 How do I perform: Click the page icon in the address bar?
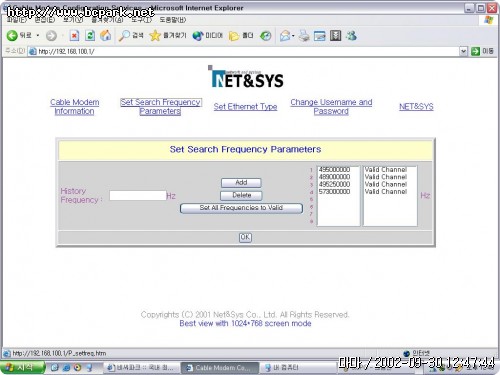point(32,51)
